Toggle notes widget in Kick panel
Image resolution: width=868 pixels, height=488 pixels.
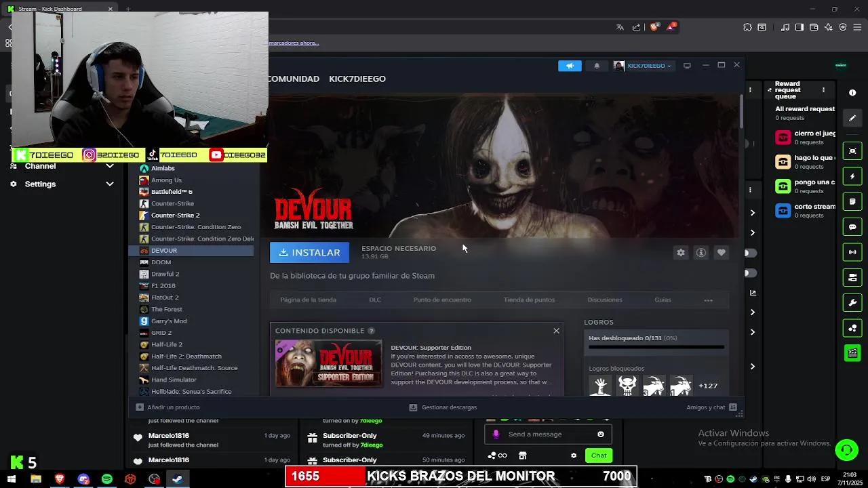click(x=852, y=201)
